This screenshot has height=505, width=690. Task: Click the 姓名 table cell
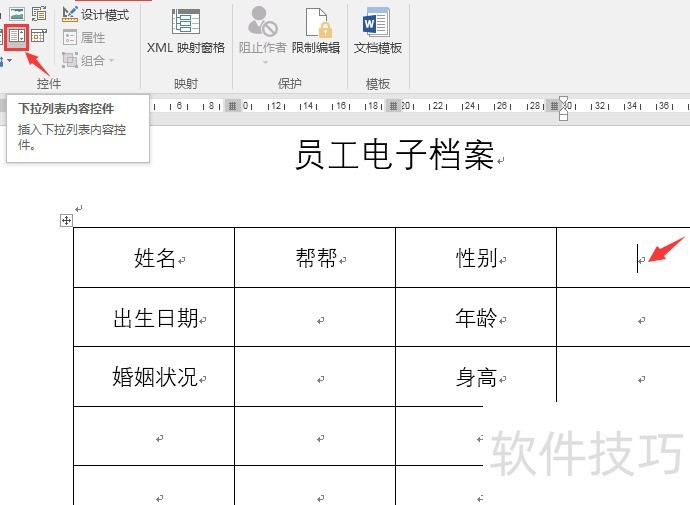point(154,258)
